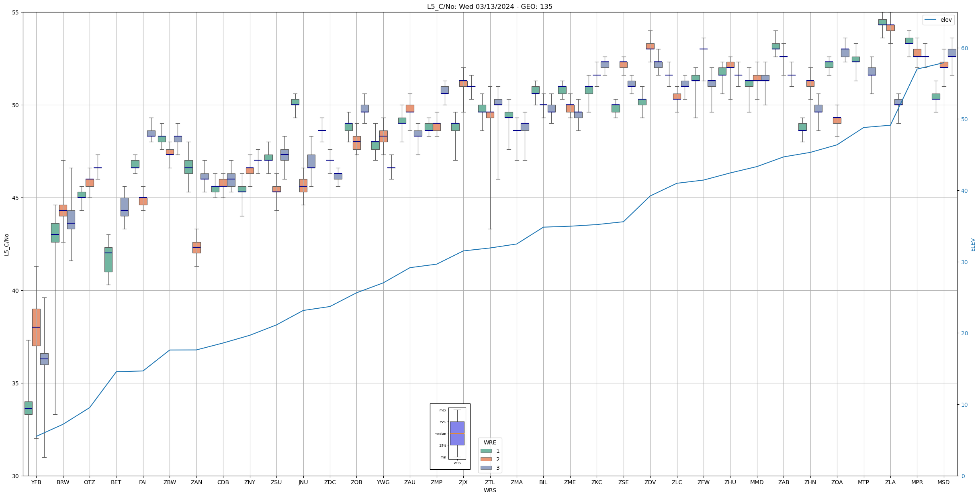Click the ZAU station label

click(x=410, y=482)
